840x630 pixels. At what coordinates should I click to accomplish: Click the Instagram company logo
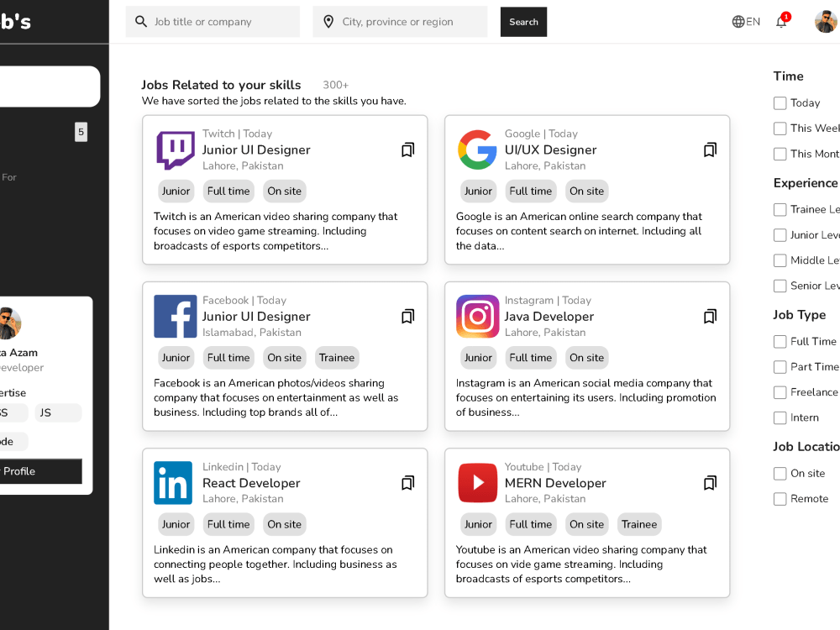477,316
